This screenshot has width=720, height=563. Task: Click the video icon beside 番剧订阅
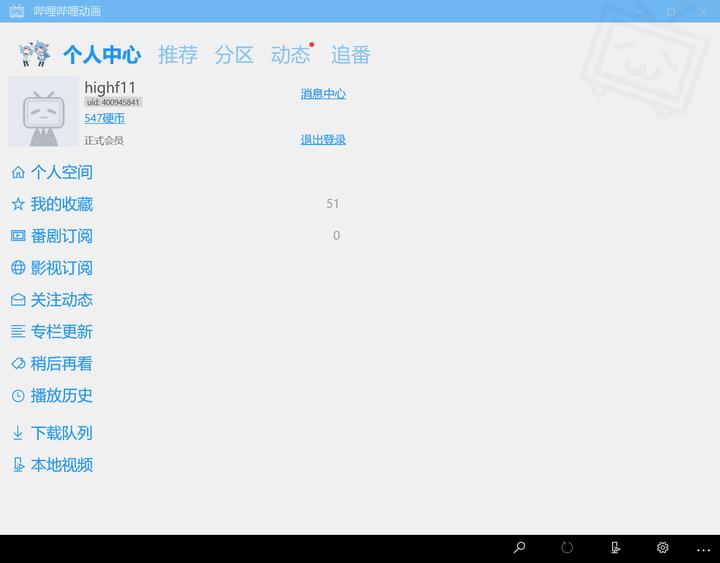[18, 236]
